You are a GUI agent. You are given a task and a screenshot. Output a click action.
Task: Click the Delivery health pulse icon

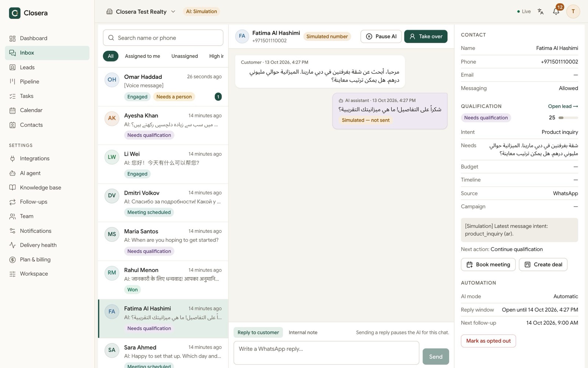point(12,245)
